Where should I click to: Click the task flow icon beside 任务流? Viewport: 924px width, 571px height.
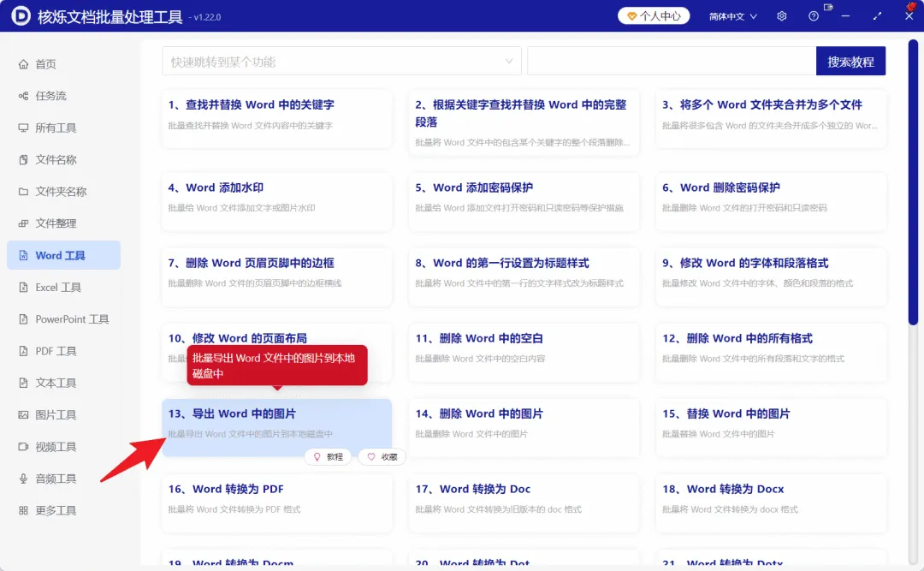coord(23,96)
